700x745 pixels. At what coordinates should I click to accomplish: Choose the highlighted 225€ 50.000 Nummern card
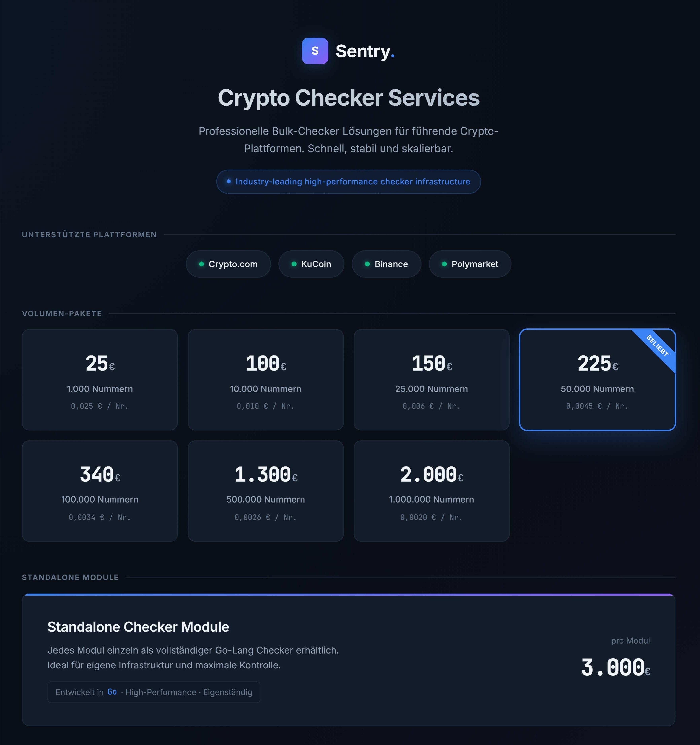[x=597, y=380]
